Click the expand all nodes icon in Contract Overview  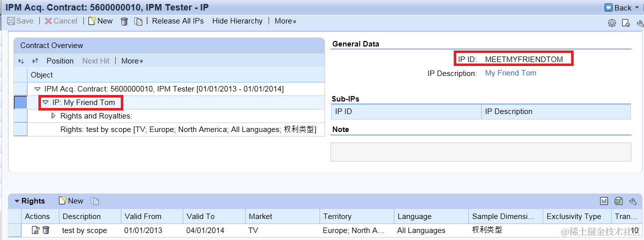click(x=21, y=61)
